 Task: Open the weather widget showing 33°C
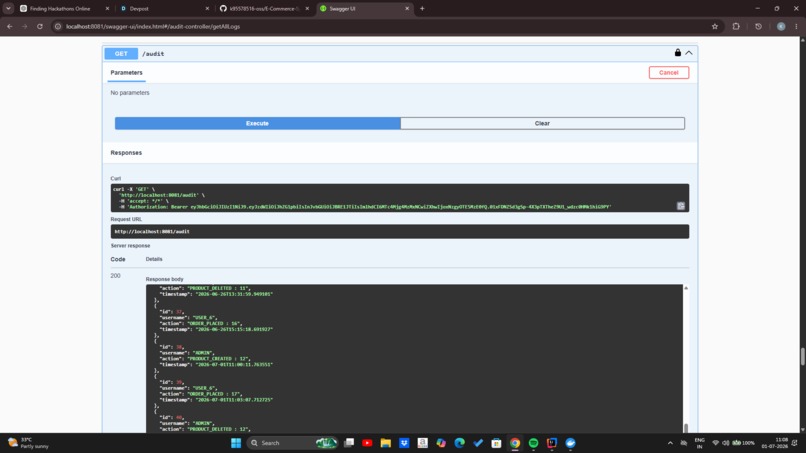click(28, 443)
